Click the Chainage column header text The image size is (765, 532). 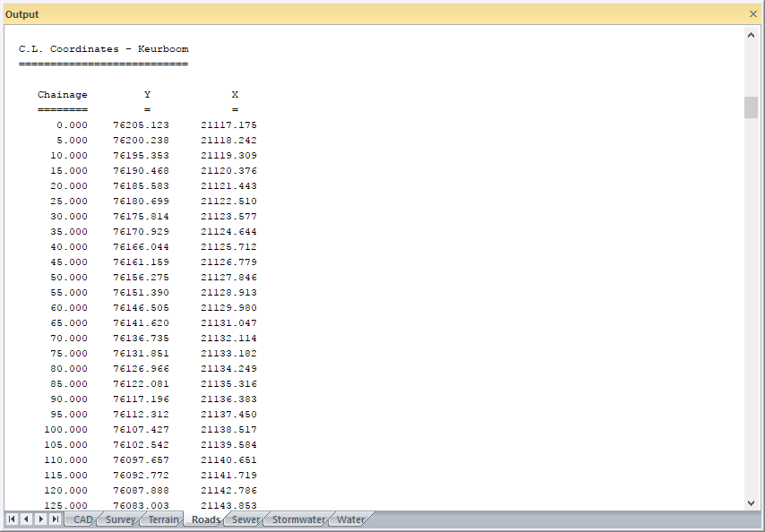click(63, 95)
